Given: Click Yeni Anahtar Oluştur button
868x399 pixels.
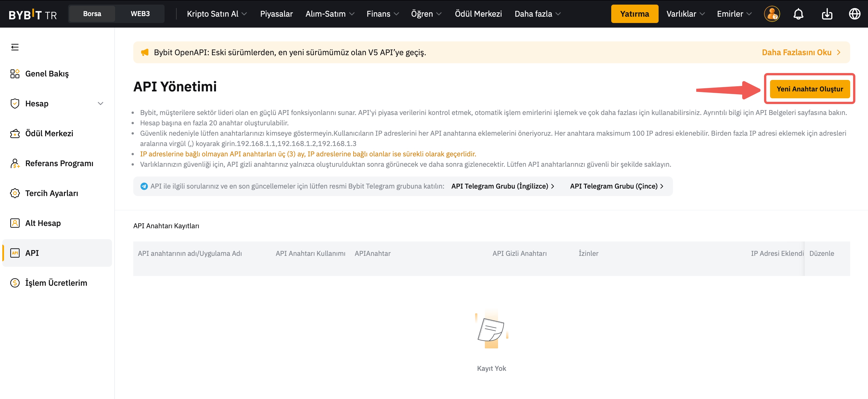Looking at the screenshot, I should point(809,89).
